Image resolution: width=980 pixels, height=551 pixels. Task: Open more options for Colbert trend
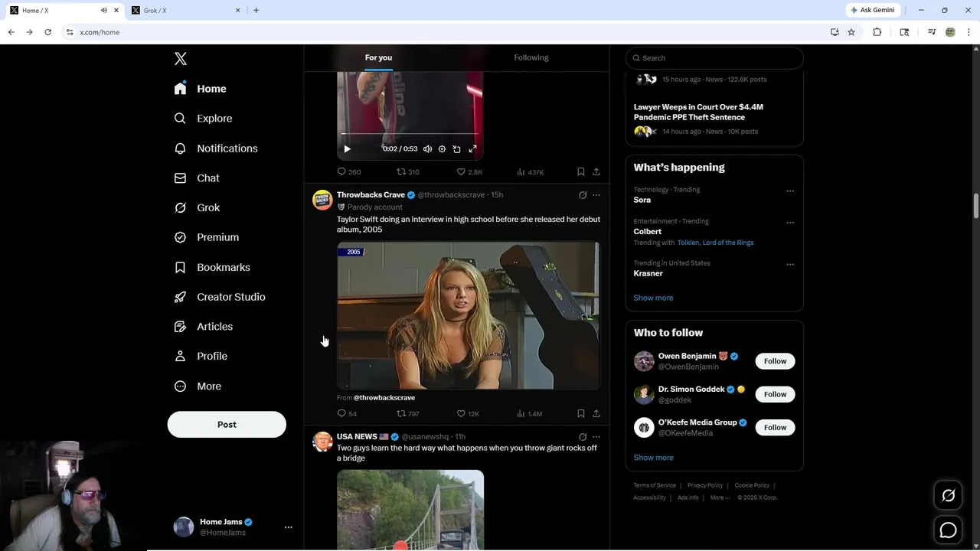point(790,223)
